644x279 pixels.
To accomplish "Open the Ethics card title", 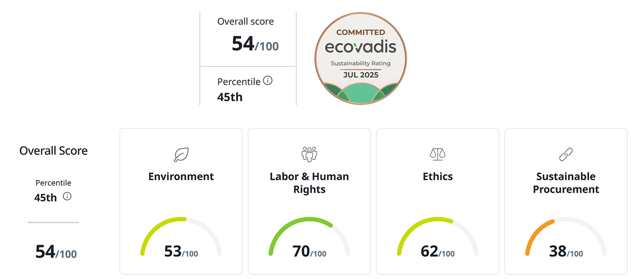I will [437, 177].
